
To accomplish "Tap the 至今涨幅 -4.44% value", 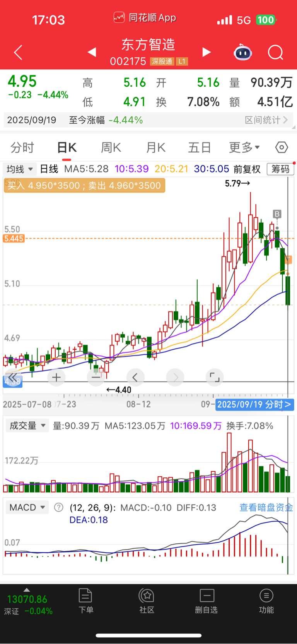I will point(126,120).
